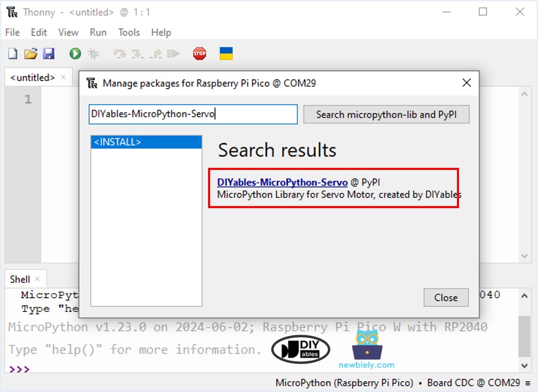This screenshot has height=392, width=538.
Task: Save the script with the floppy disk icon
Action: 49,54
